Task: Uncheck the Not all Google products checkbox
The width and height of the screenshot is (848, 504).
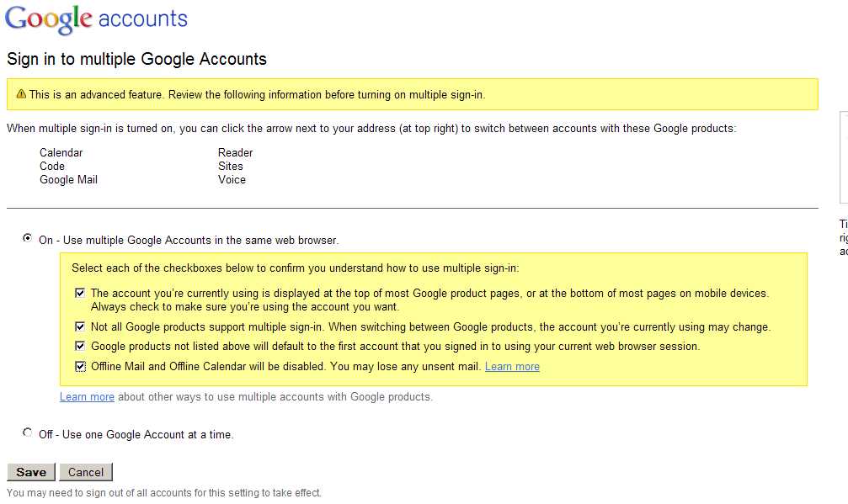Action: (80, 326)
